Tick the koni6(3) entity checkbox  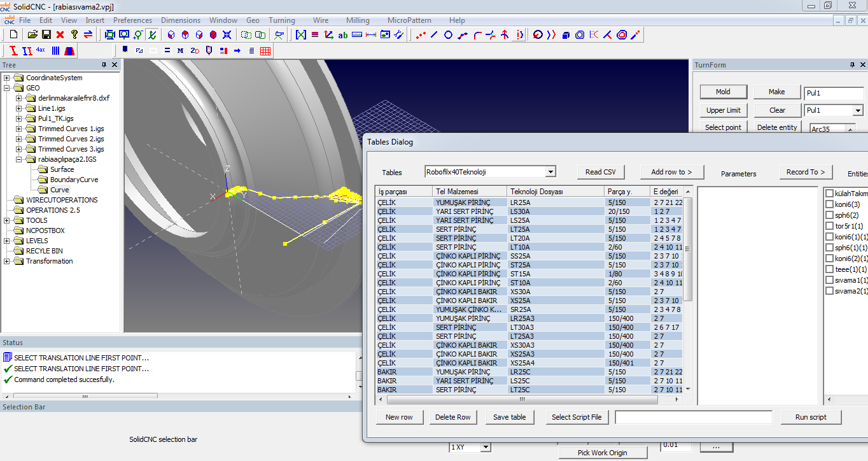point(829,204)
